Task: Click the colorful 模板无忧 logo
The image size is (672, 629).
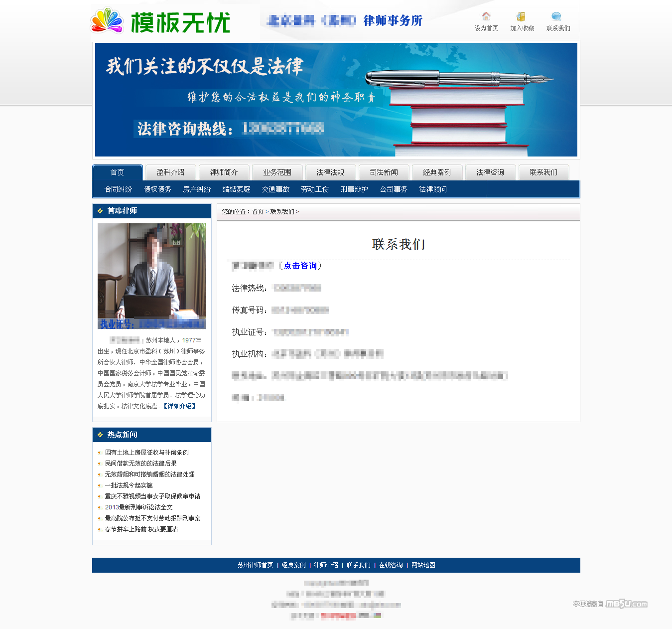Action: point(160,22)
